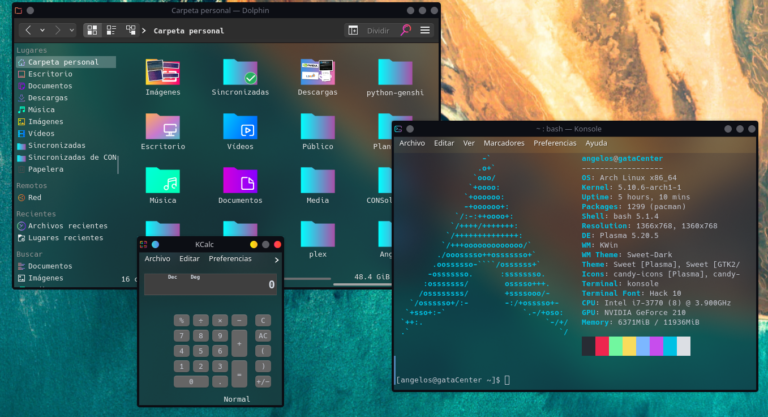Click KCalc titlebar app icon
Image resolution: width=768 pixels, height=417 pixels.
point(144,245)
